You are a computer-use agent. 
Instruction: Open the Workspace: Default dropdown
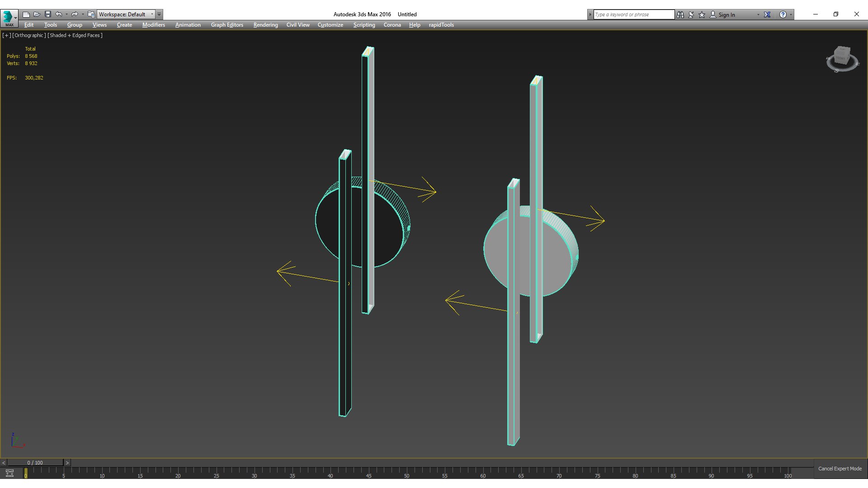[126, 14]
